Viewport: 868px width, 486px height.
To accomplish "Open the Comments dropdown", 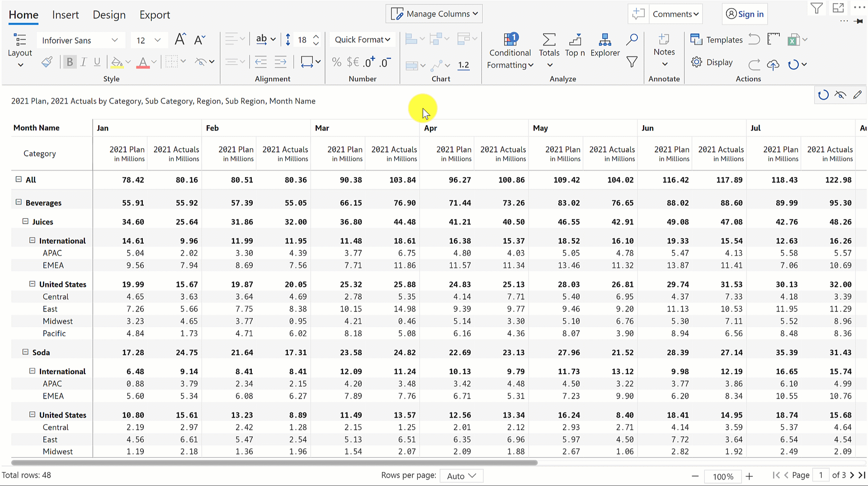I will click(676, 14).
